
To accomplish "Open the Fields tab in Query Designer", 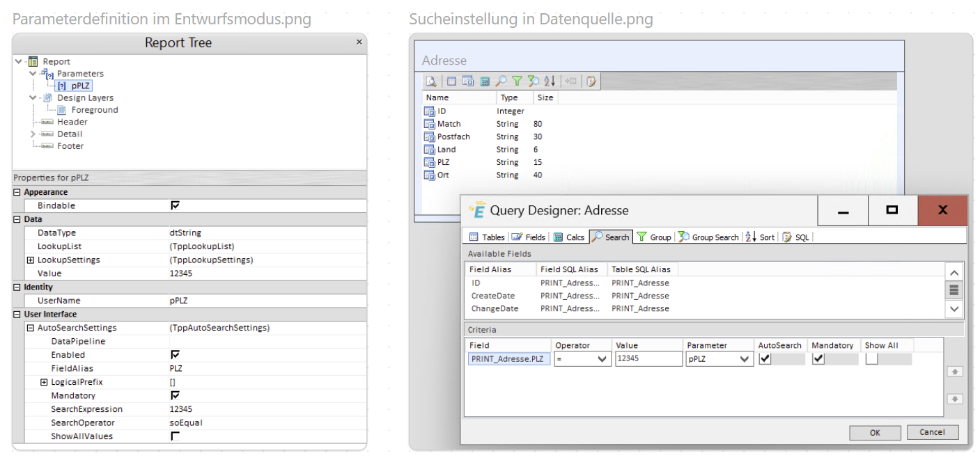I will tap(529, 237).
